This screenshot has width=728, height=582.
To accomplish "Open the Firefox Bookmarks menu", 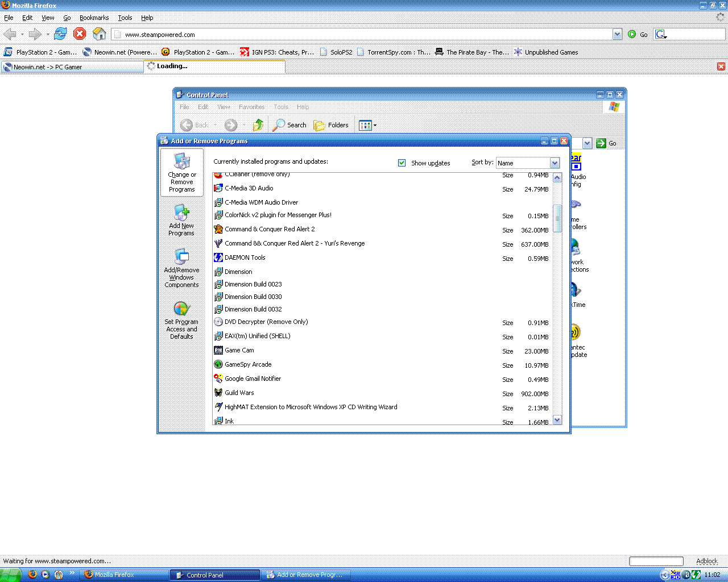I will tap(94, 18).
